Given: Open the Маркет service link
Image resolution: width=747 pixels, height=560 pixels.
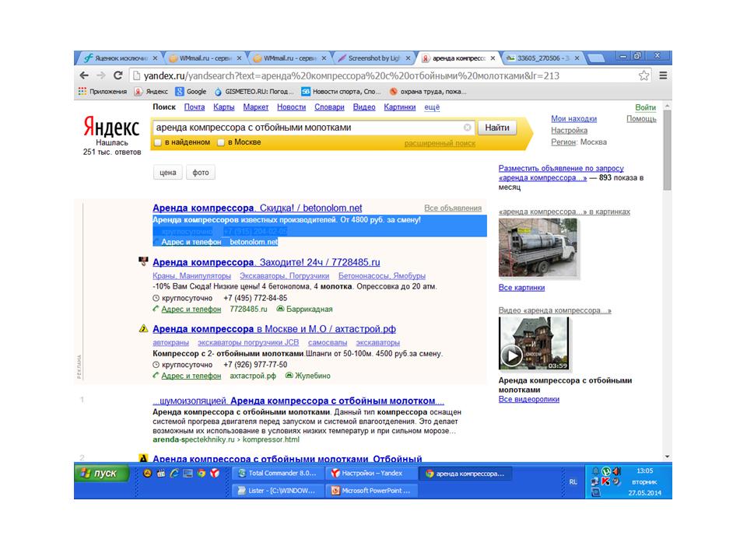Looking at the screenshot, I should (256, 107).
